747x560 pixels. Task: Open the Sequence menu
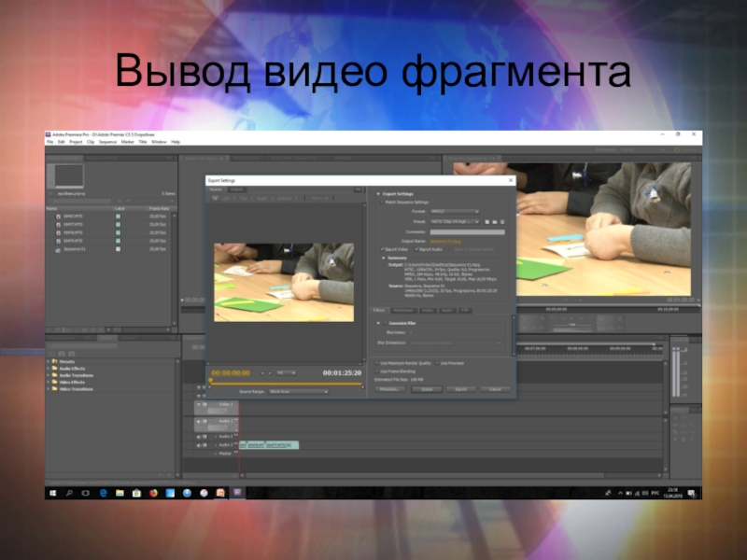pyautogui.click(x=107, y=142)
